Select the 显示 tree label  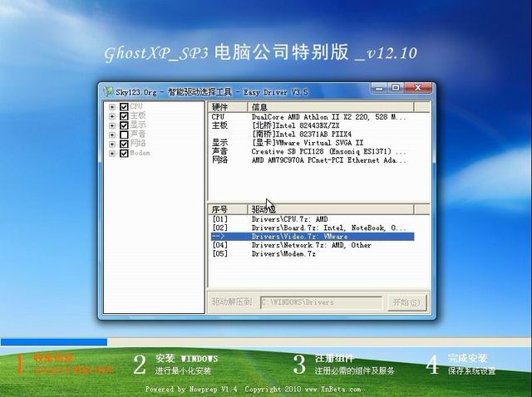click(138, 125)
